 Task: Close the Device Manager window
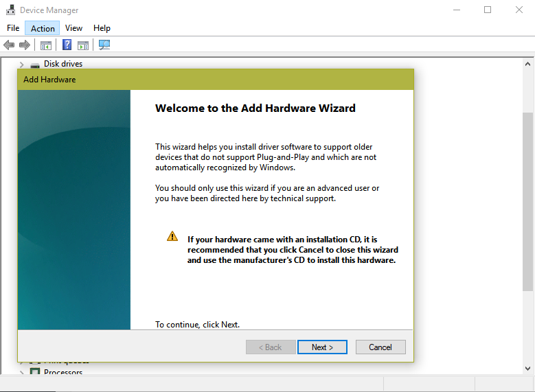tap(519, 10)
